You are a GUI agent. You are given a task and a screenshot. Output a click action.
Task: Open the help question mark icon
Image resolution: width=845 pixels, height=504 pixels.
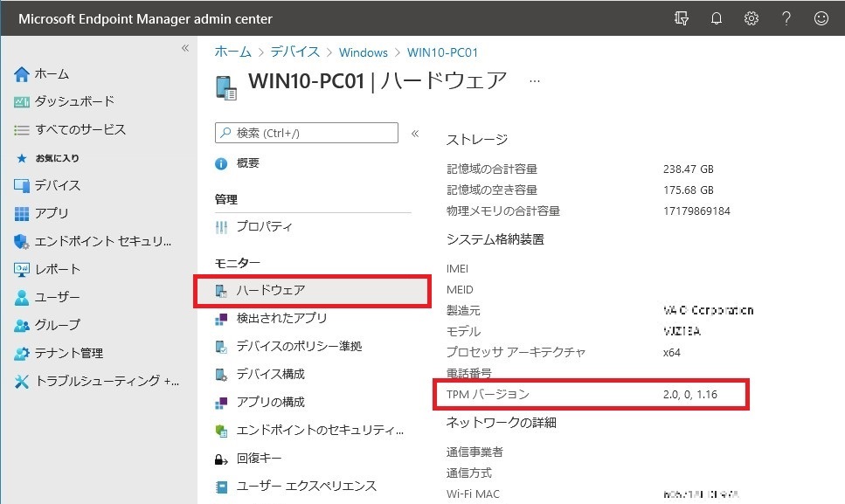point(786,18)
